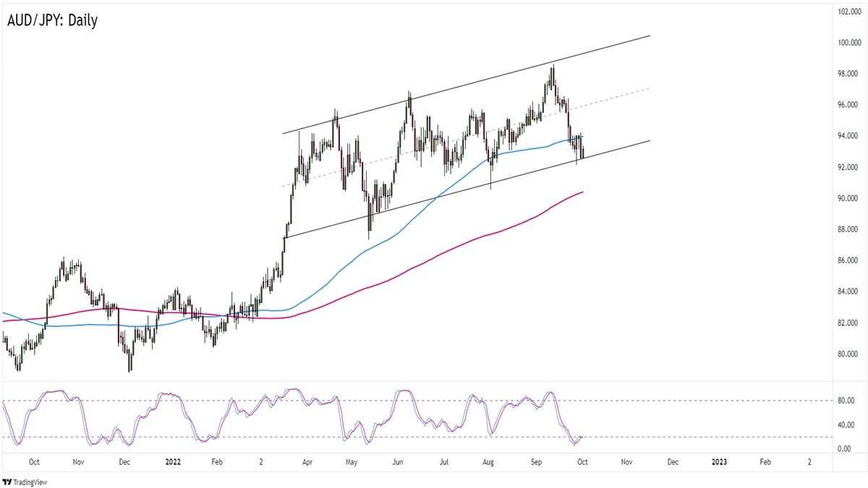Click the 98.000 price axis label
This screenshot has width=868, height=488.
847,74
